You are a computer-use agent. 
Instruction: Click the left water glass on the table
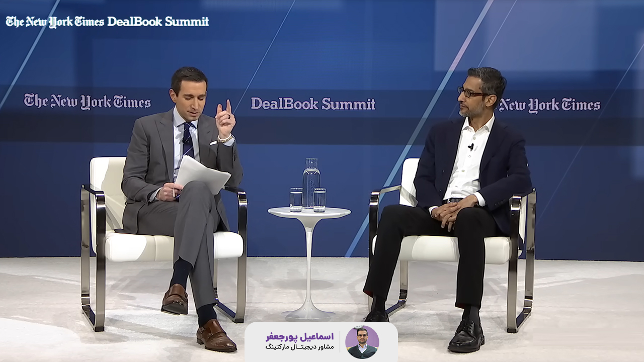pos(296,199)
